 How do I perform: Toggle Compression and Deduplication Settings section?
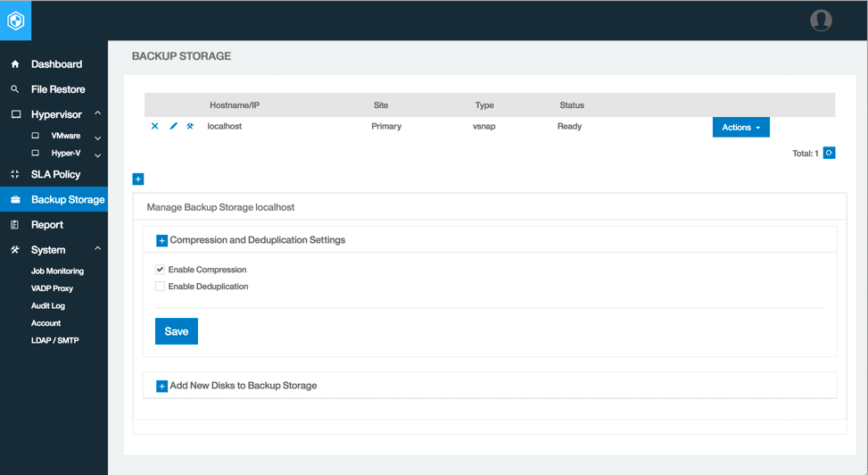point(161,240)
